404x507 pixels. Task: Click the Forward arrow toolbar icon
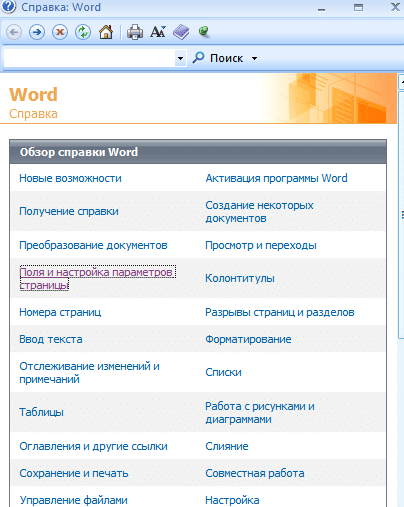37,32
